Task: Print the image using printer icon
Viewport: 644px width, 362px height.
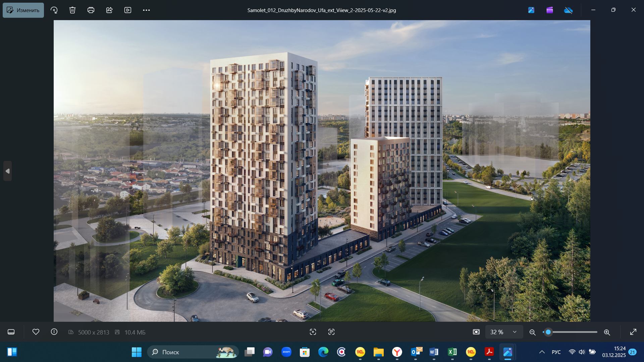Action: pyautogui.click(x=91, y=10)
